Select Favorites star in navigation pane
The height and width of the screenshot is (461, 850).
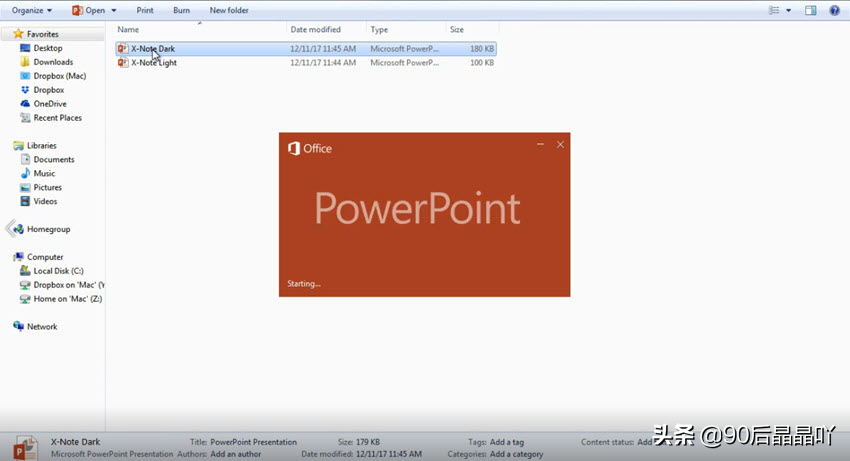[x=18, y=34]
